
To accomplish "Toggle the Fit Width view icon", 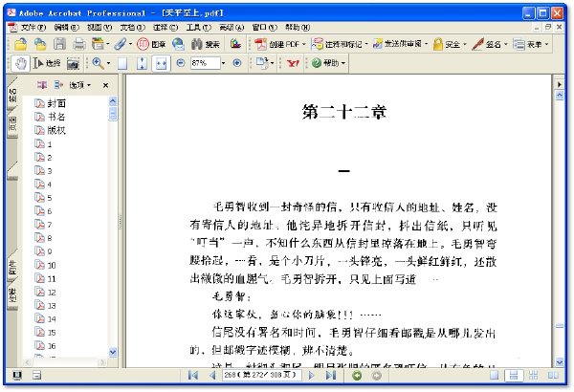I will [x=161, y=63].
